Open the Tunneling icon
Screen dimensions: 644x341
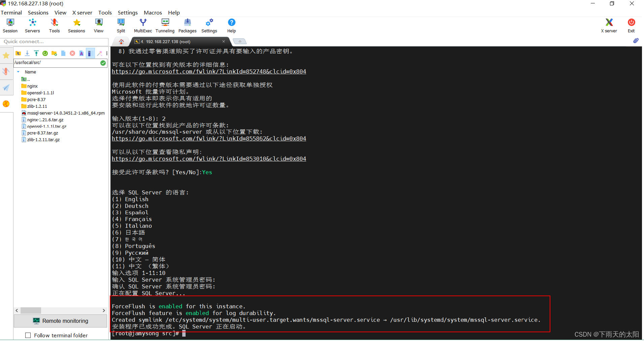coord(165,26)
